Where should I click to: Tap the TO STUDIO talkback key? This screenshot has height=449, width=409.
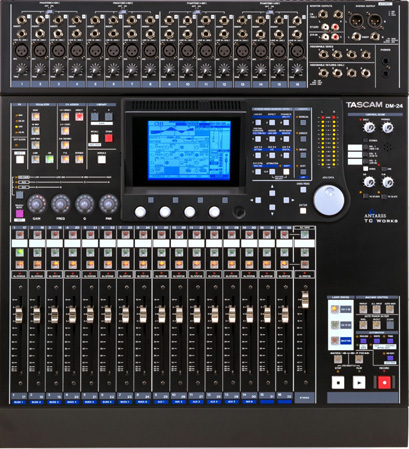coord(366,196)
